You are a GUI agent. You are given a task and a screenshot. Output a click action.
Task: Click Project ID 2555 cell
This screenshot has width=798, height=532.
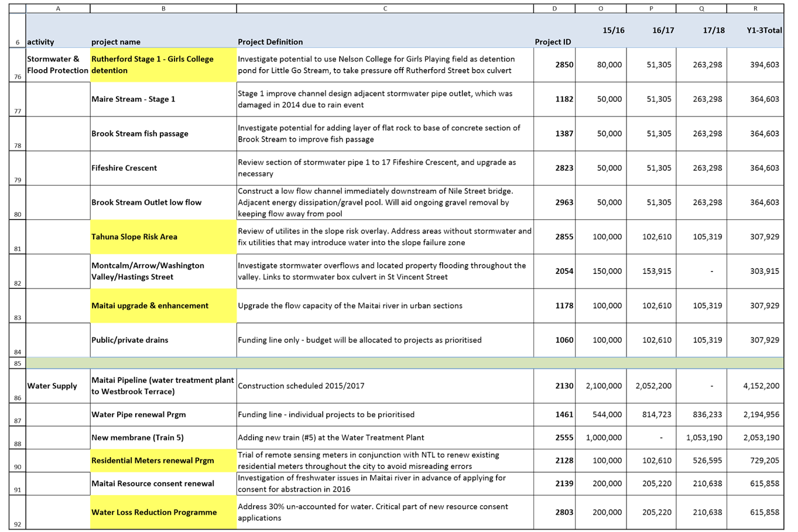pyautogui.click(x=554, y=437)
